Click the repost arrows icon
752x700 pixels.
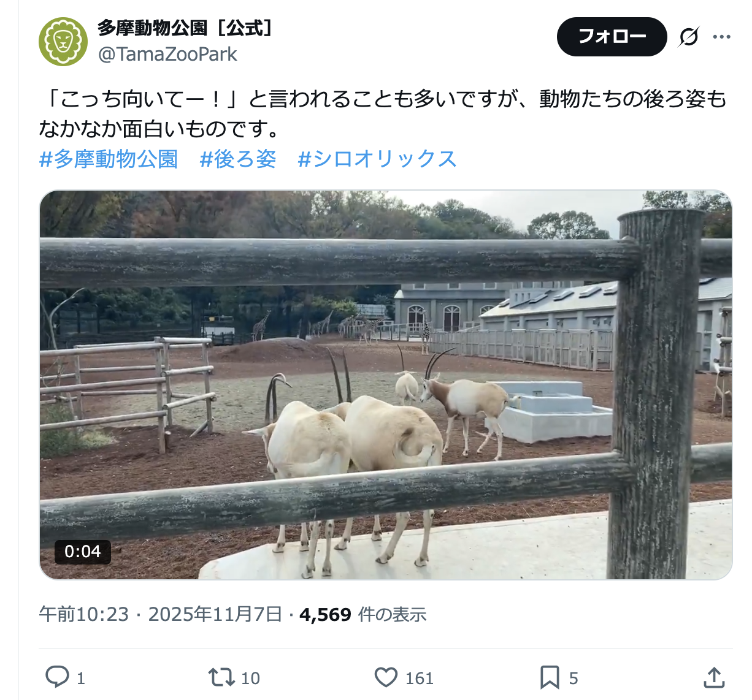221,677
